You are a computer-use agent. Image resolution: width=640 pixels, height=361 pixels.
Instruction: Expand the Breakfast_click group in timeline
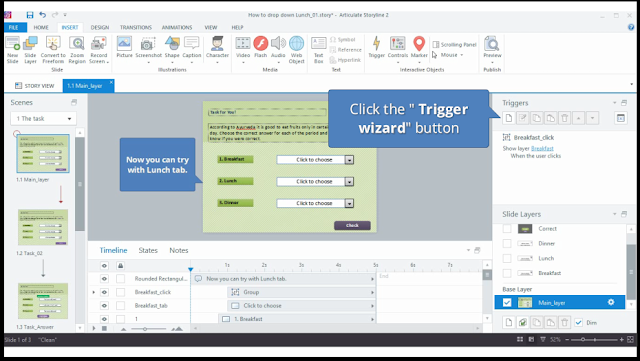point(94,292)
